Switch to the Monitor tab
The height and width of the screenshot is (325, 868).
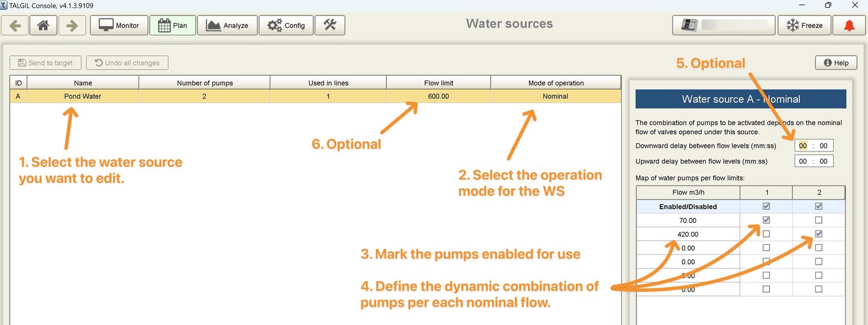(119, 26)
